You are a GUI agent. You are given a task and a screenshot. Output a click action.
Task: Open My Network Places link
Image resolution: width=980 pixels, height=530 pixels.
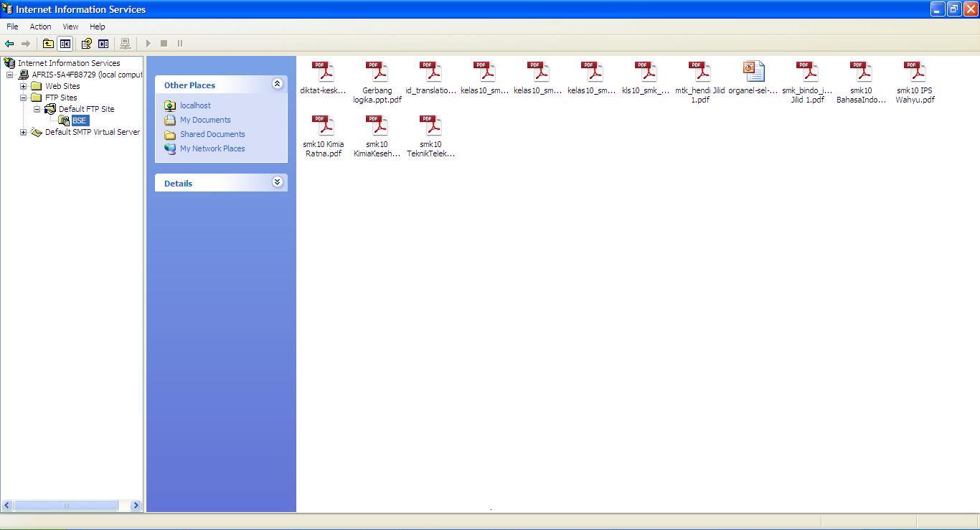[212, 148]
